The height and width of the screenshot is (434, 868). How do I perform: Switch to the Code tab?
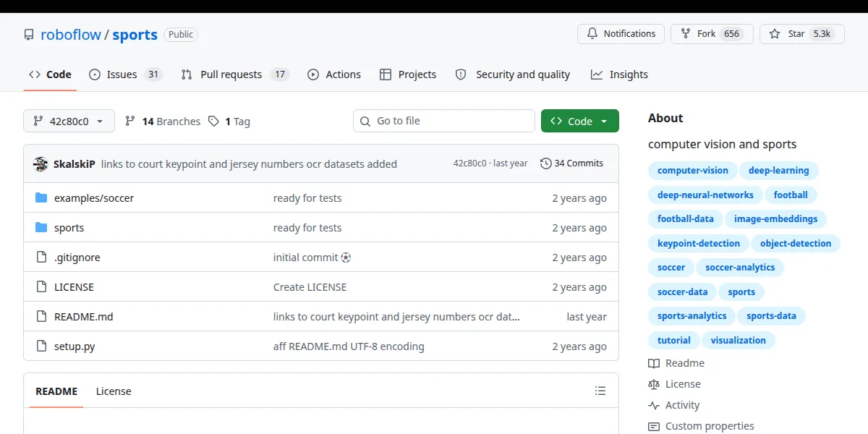[x=50, y=75]
